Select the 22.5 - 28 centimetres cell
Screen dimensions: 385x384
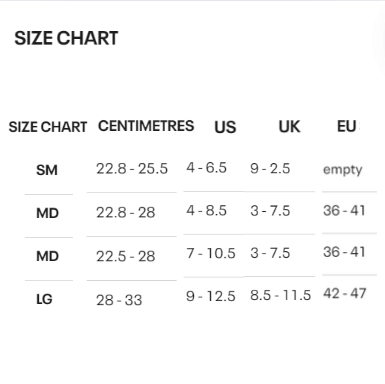[x=126, y=256]
